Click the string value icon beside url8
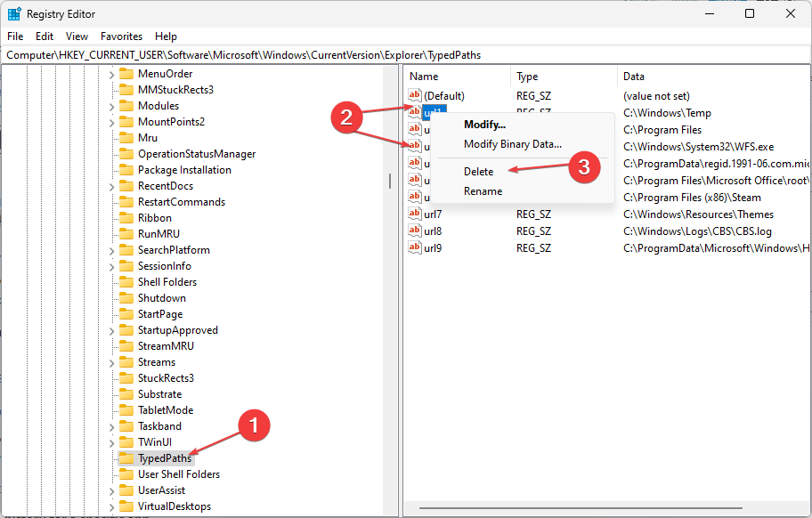 414,231
